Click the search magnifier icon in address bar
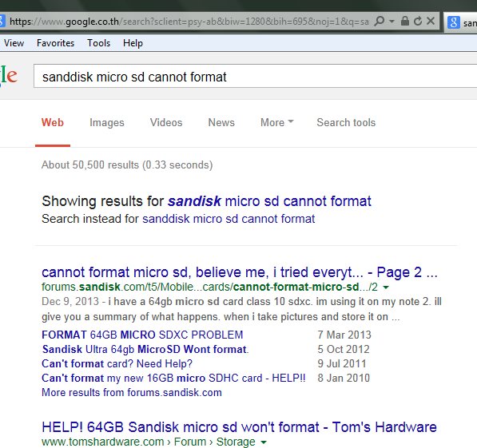 click(x=379, y=21)
